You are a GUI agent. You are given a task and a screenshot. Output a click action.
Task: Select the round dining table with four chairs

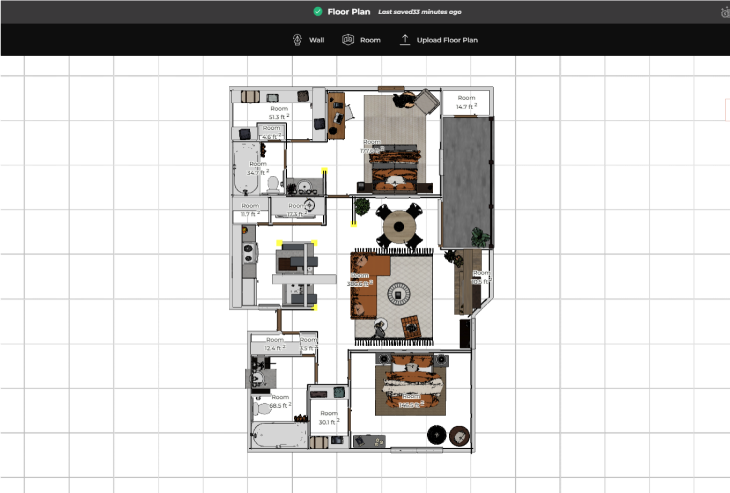click(x=399, y=226)
